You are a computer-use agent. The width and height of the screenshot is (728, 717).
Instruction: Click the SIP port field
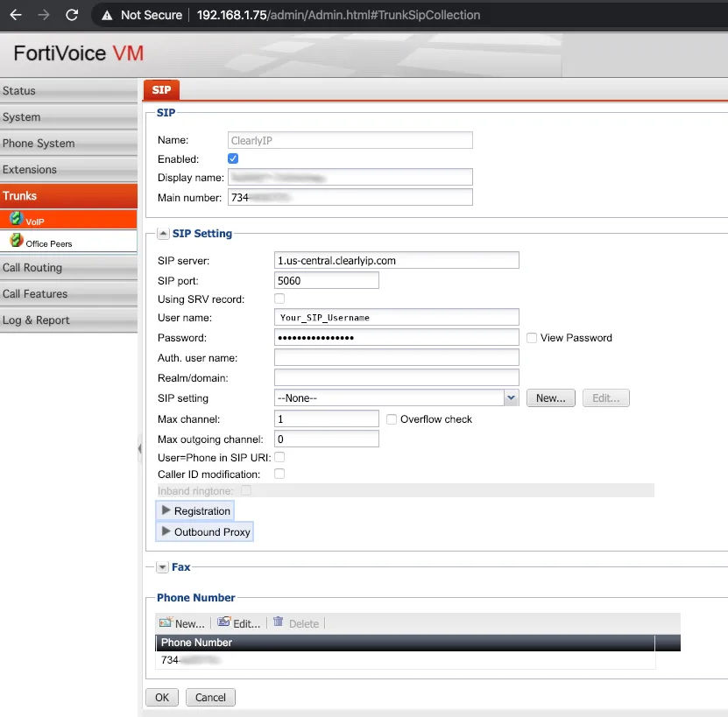(x=327, y=280)
